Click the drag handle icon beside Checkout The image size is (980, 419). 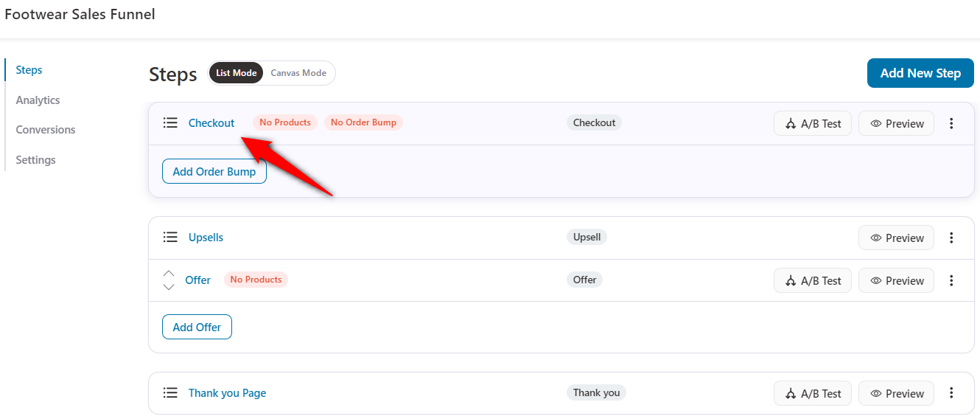click(170, 122)
